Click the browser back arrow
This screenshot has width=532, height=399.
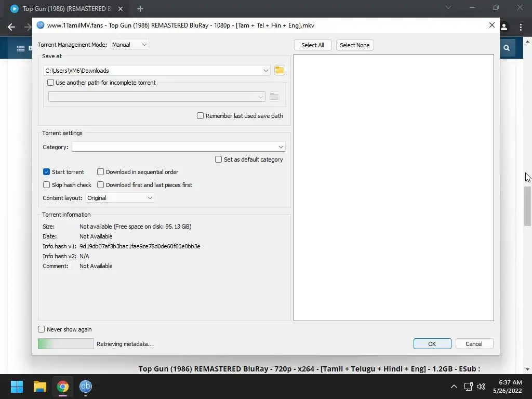[x=11, y=27]
